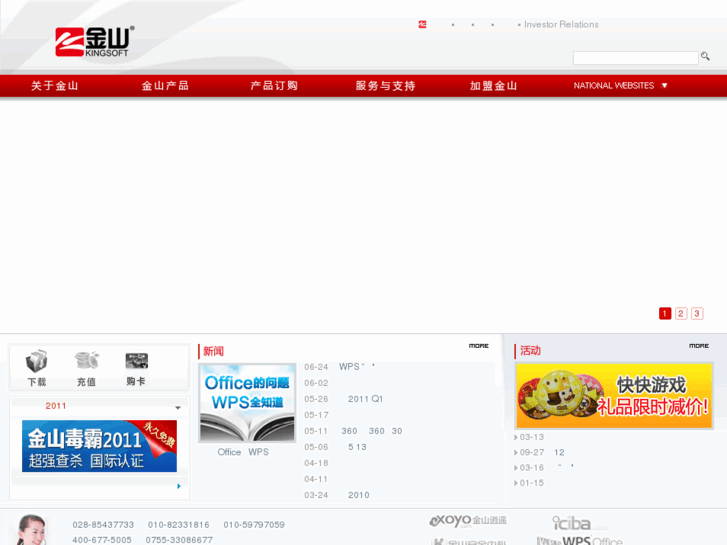
Task: Click the WPS Office logo at bottom
Action: click(580, 541)
